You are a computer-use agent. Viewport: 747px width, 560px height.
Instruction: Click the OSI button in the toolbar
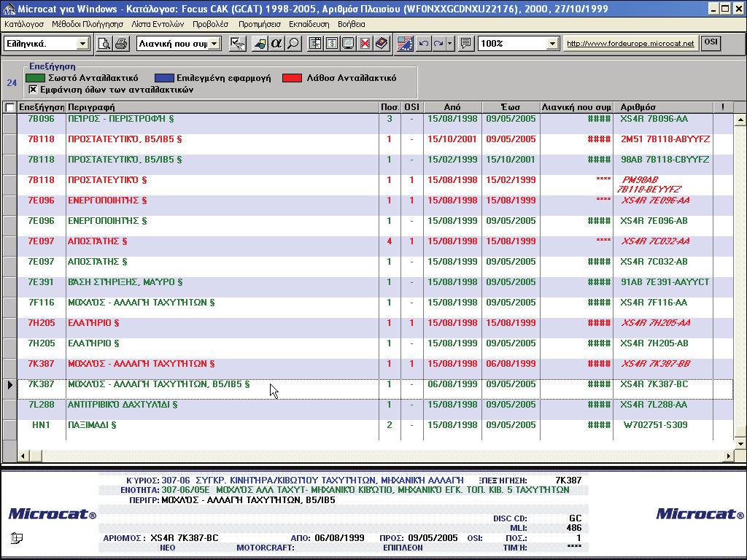pos(711,42)
